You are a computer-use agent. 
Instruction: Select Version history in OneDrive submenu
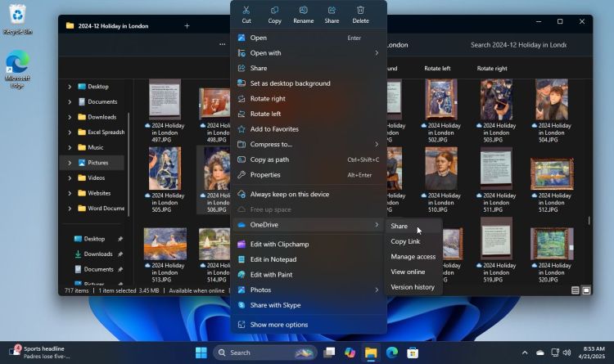pos(413,287)
